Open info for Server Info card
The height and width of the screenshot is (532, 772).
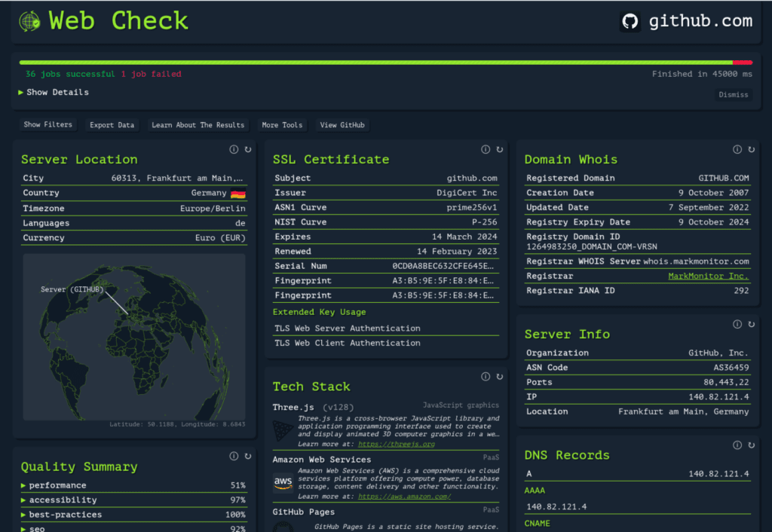[737, 324]
